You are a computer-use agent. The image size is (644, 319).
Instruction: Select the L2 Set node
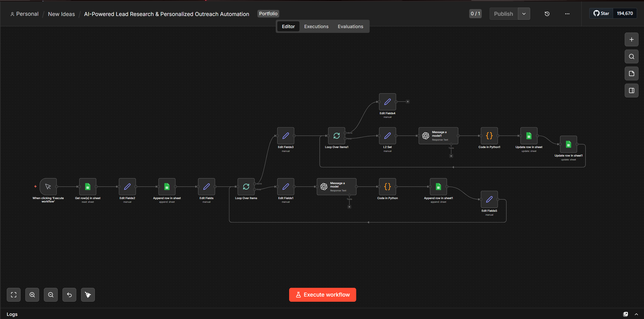point(387,136)
